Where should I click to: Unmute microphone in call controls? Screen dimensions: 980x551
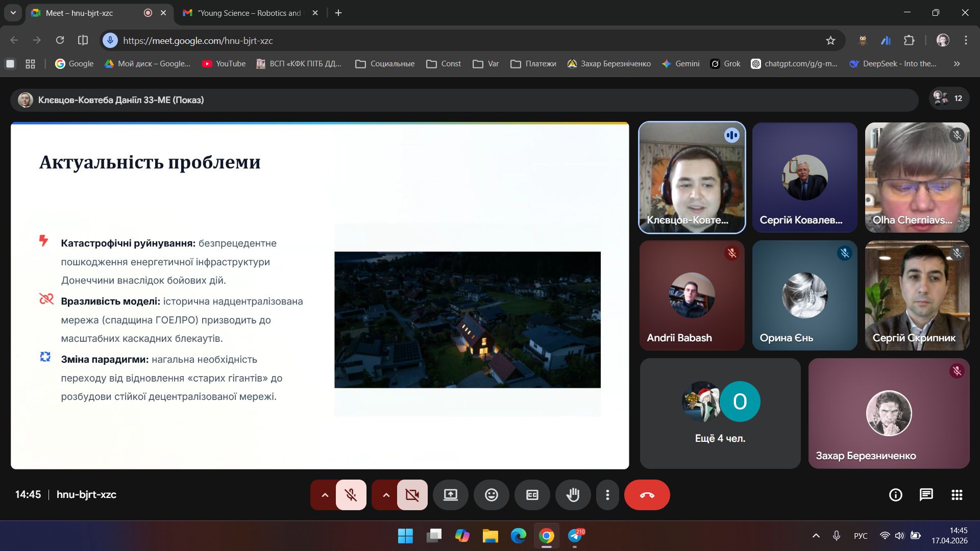click(x=351, y=495)
